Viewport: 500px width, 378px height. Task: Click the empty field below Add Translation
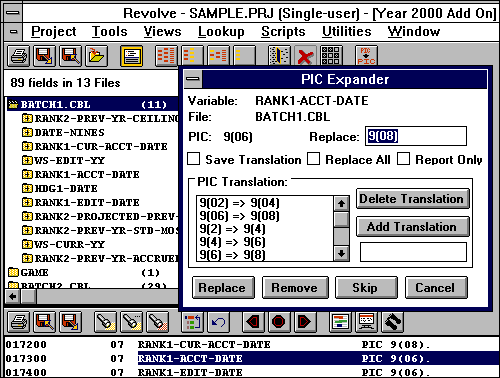[413, 252]
